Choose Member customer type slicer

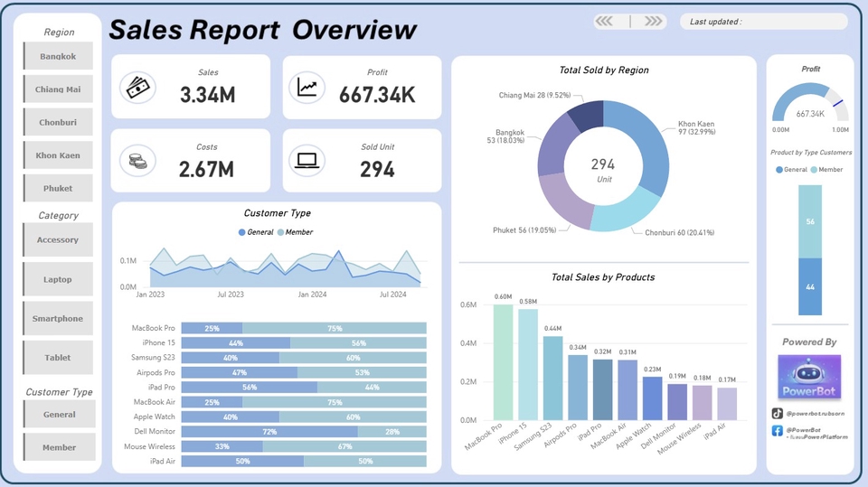coord(60,447)
